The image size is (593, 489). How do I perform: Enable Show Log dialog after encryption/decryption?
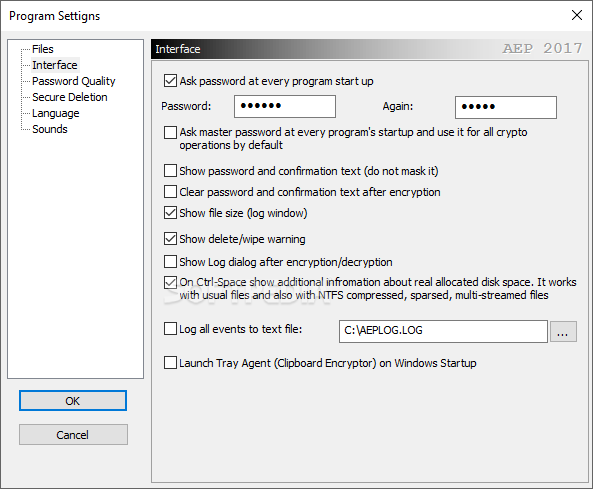pos(170,261)
